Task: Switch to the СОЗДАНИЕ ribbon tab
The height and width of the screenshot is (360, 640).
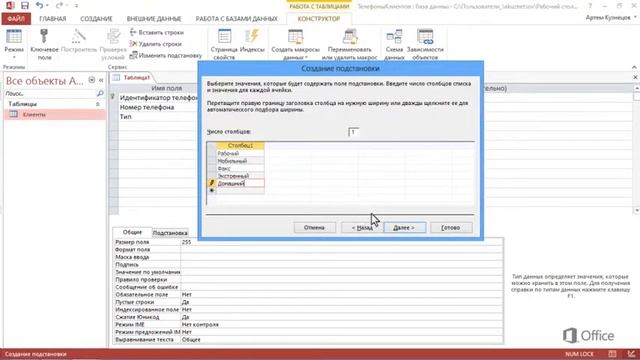Action: 96,19
